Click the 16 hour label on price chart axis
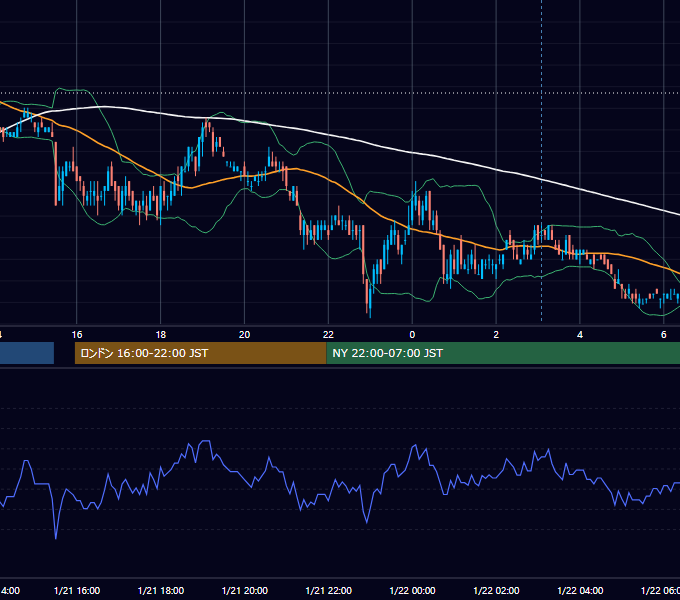This screenshot has width=680, height=600. point(77,335)
